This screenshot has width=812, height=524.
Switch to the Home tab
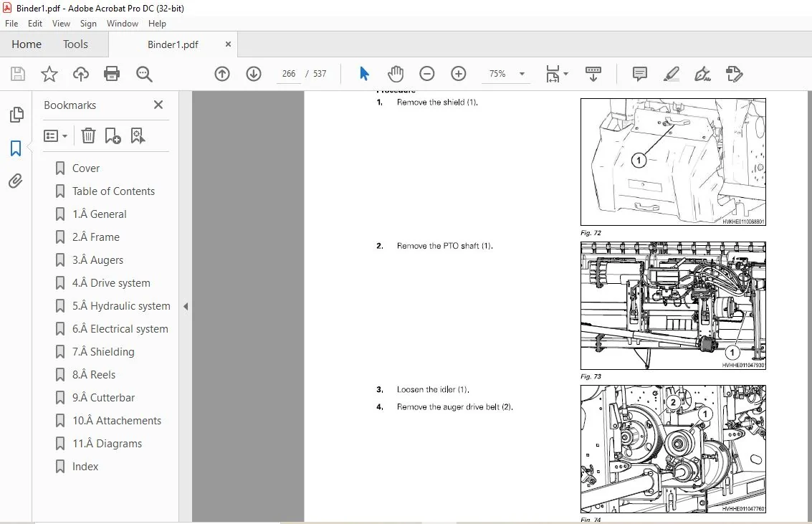[x=27, y=44]
